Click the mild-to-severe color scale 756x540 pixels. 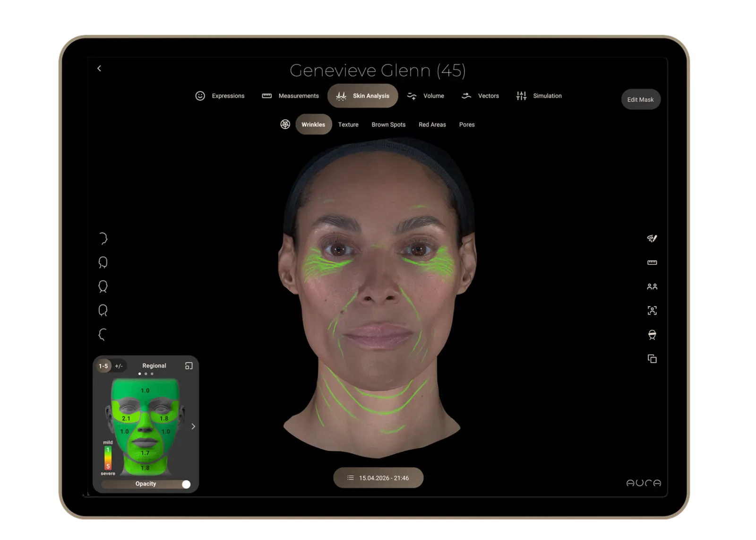108,458
